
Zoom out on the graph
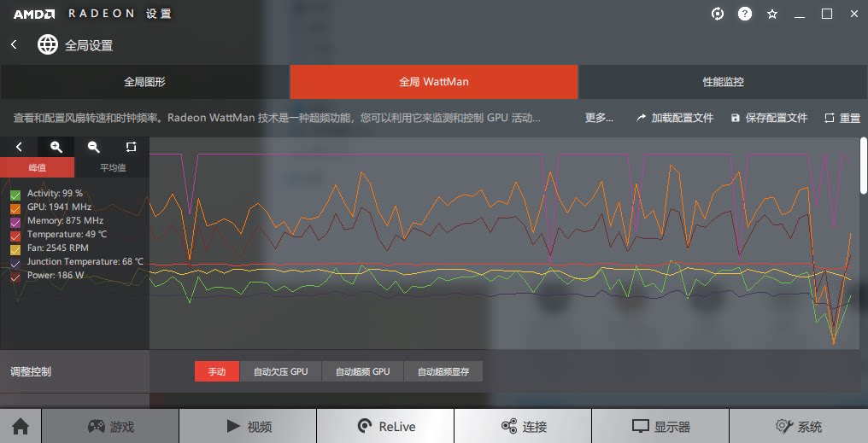coord(94,147)
